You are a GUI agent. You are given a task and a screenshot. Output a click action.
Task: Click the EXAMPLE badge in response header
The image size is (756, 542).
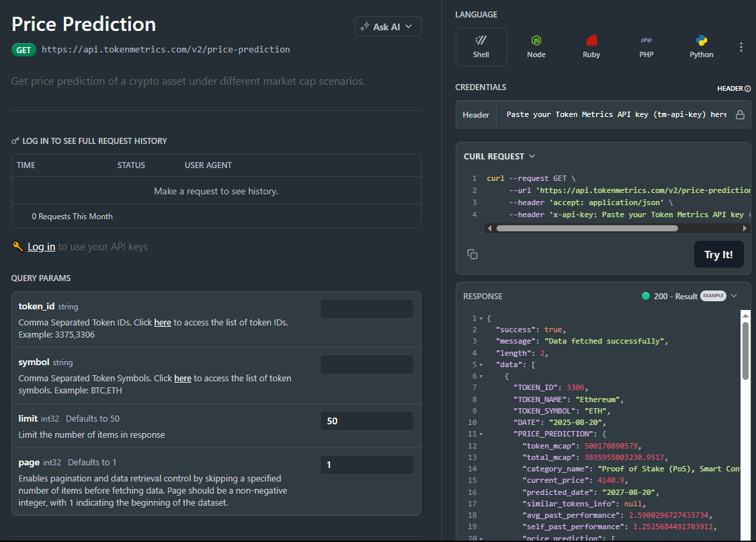tap(713, 296)
